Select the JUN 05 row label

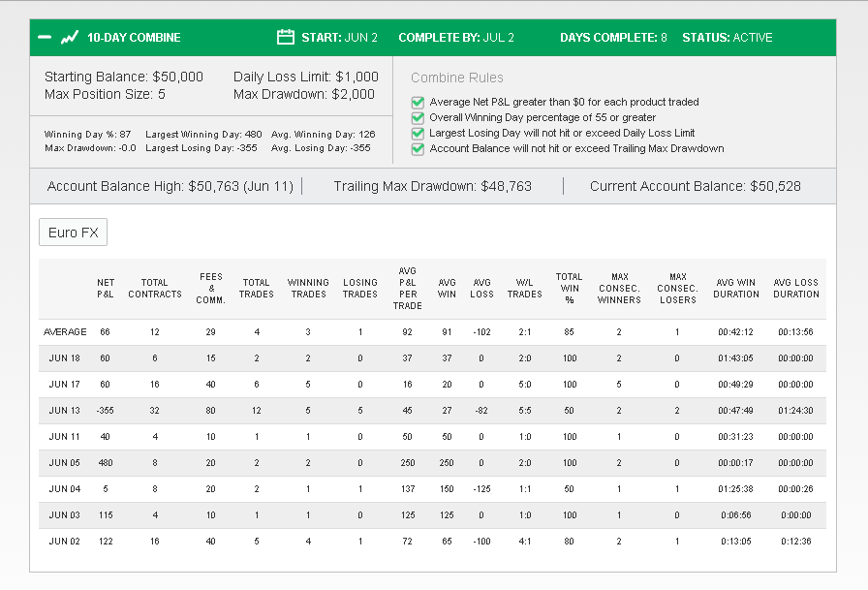[64, 463]
